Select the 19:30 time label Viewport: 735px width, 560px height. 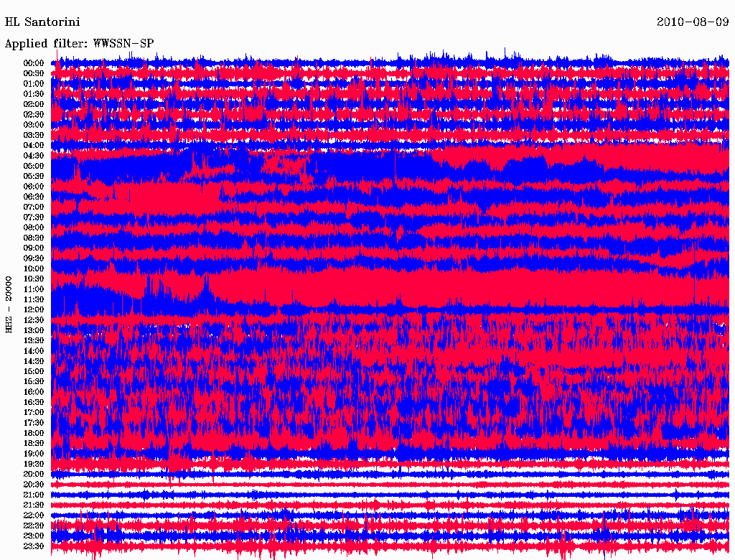pyautogui.click(x=33, y=464)
